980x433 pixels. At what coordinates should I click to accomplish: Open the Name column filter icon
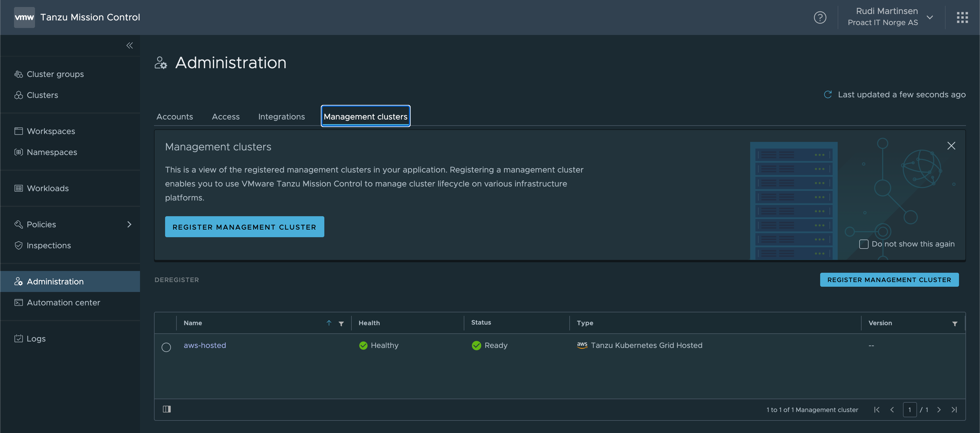[341, 323]
